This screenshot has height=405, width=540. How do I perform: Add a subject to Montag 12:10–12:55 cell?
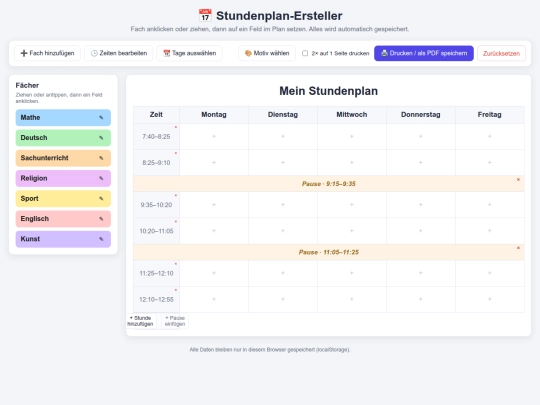(x=214, y=299)
